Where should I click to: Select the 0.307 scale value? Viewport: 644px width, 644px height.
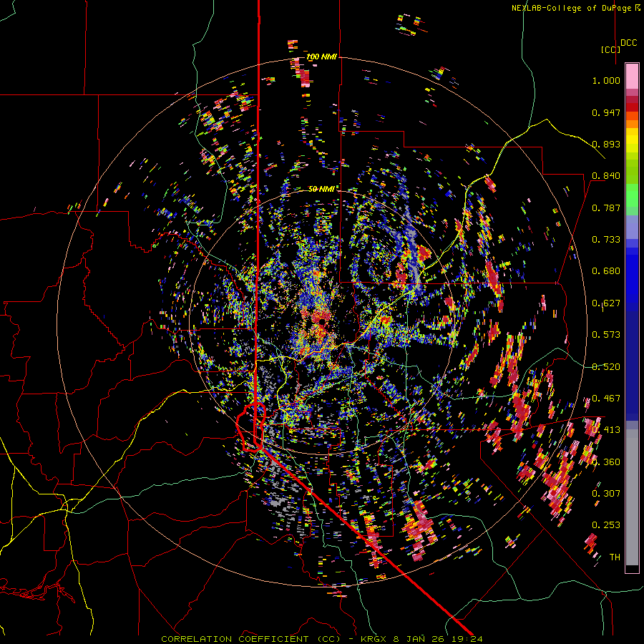(606, 494)
